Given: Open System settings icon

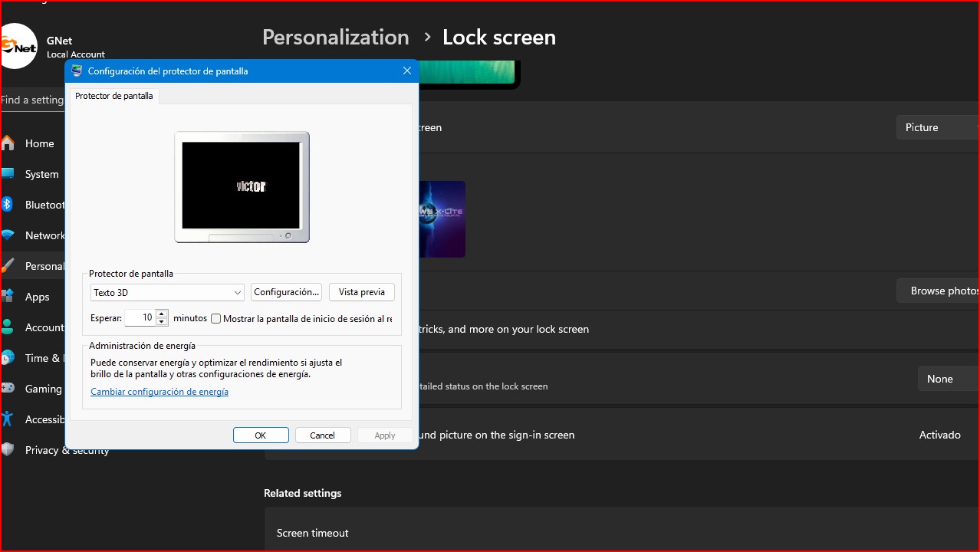Looking at the screenshot, I should click(x=8, y=174).
